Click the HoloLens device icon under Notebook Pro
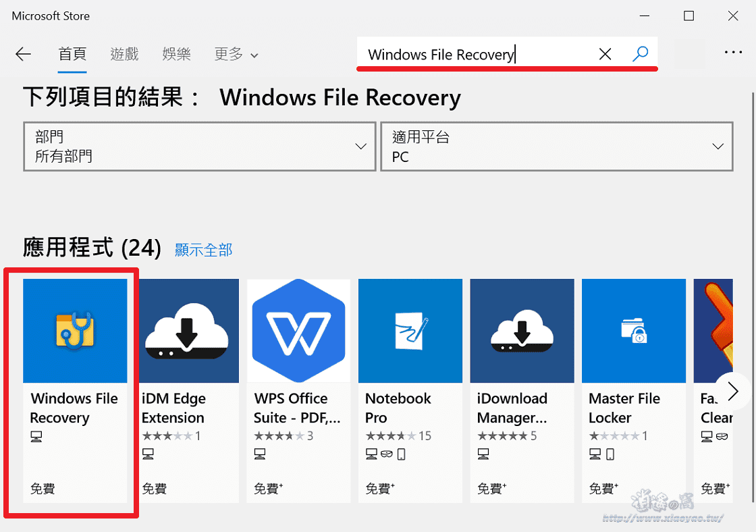 click(387, 454)
